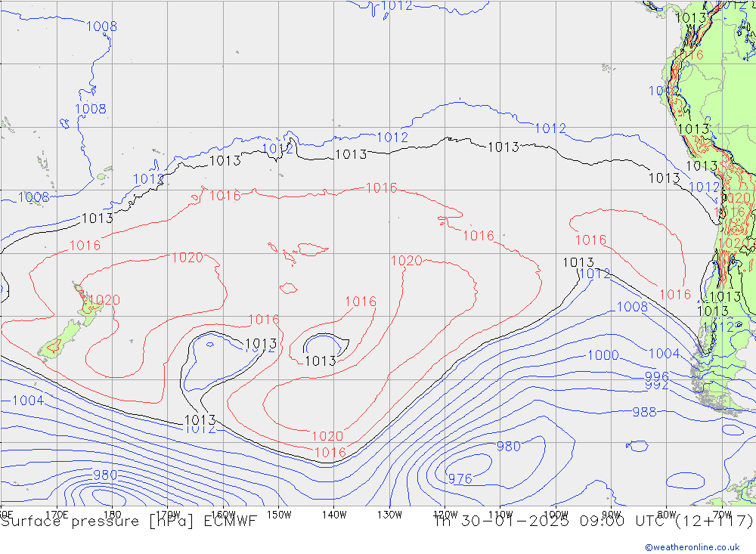
Task: Click the 988 isobar label
Action: pos(644,412)
